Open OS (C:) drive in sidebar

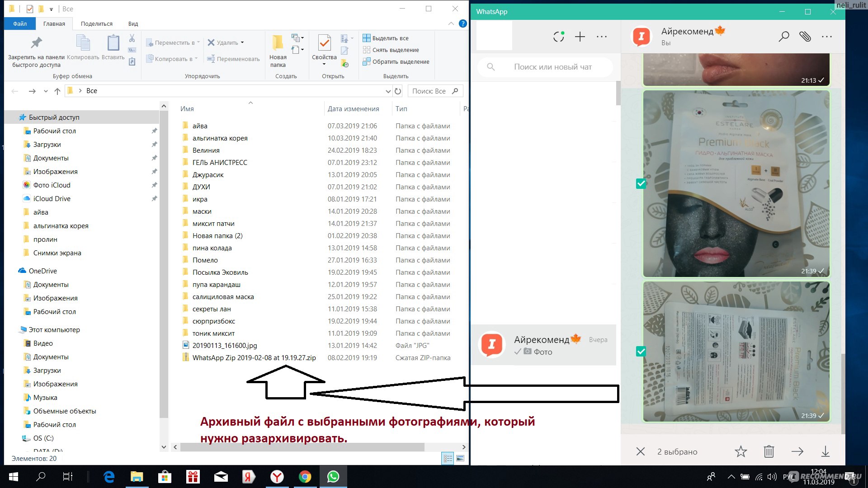[43, 438]
